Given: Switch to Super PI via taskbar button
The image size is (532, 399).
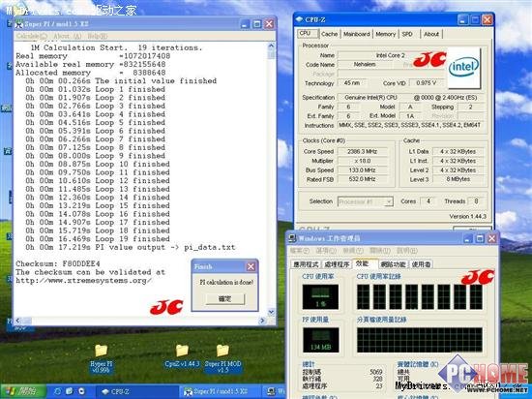Looking at the screenshot, I should coord(221,391).
